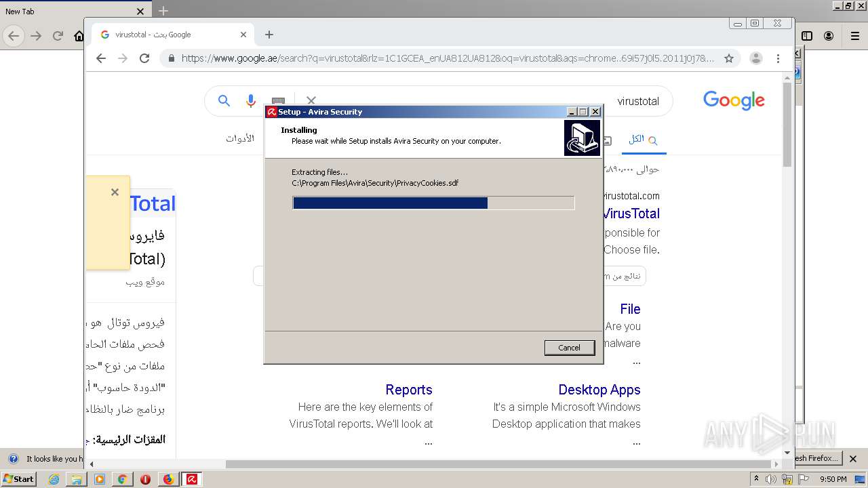Viewport: 868px width, 488px height.
Task: Switch to Chrome from the taskbar
Action: tap(122, 479)
